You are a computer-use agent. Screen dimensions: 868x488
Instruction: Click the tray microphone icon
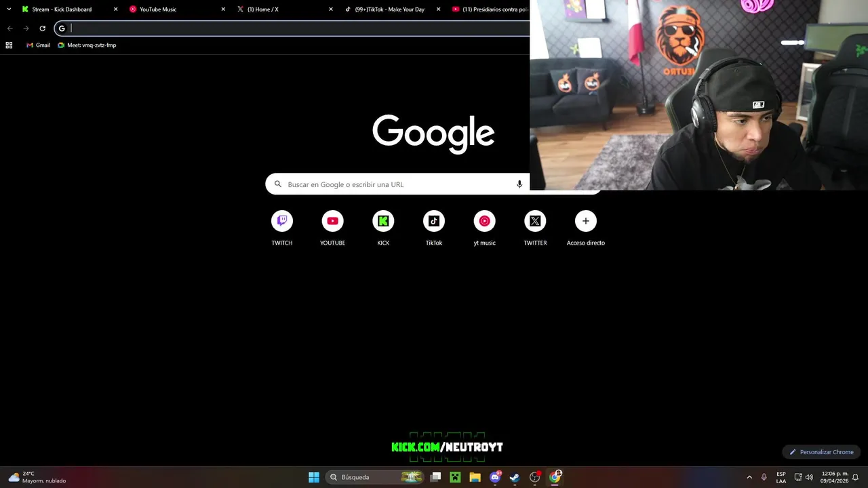coord(764,477)
